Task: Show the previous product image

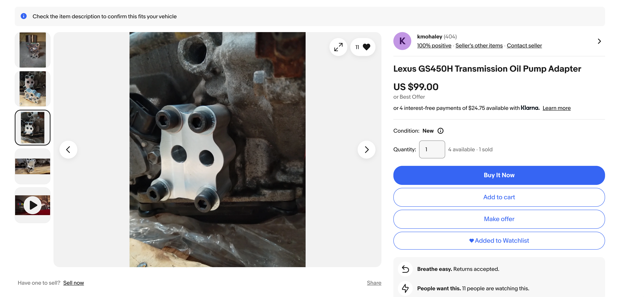Action: click(68, 150)
